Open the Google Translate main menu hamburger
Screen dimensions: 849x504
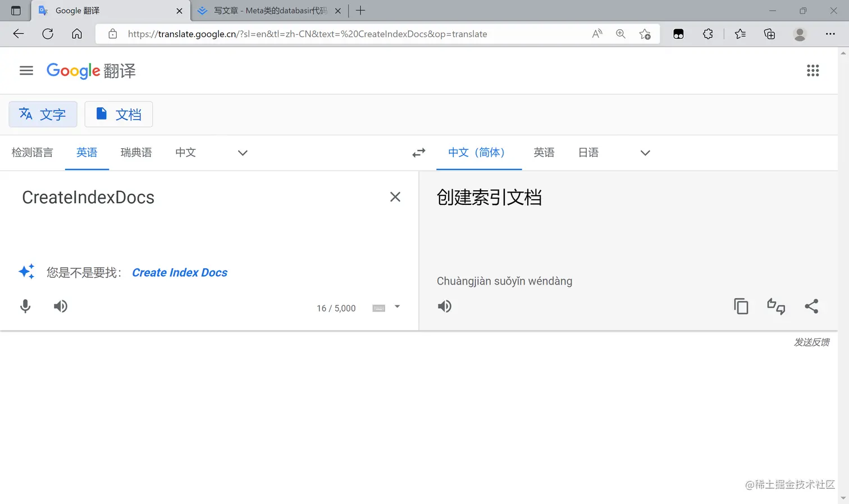pos(26,71)
